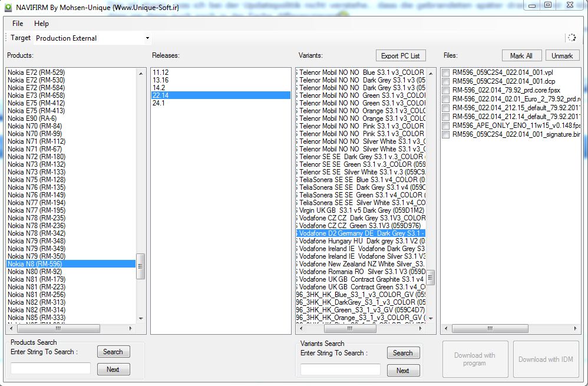Click Search in Products Search
The image size is (588, 386).
tap(113, 351)
